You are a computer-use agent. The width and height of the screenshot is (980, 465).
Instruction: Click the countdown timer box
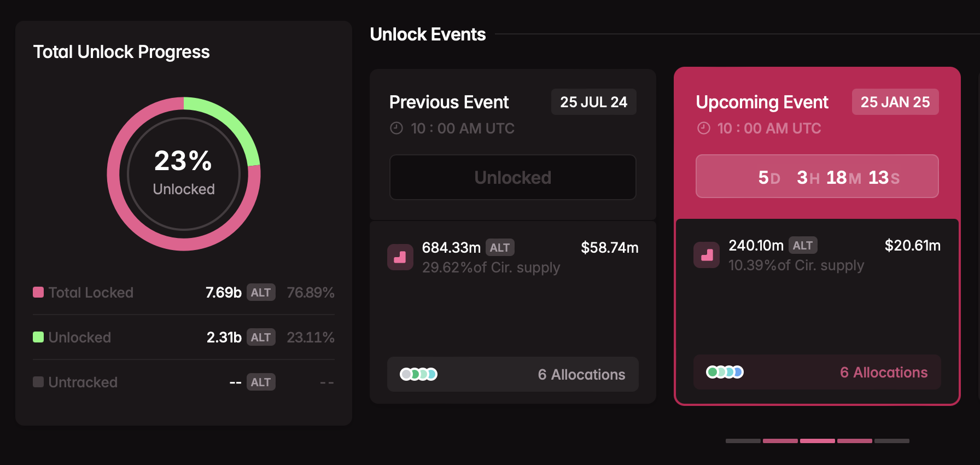pyautogui.click(x=816, y=177)
